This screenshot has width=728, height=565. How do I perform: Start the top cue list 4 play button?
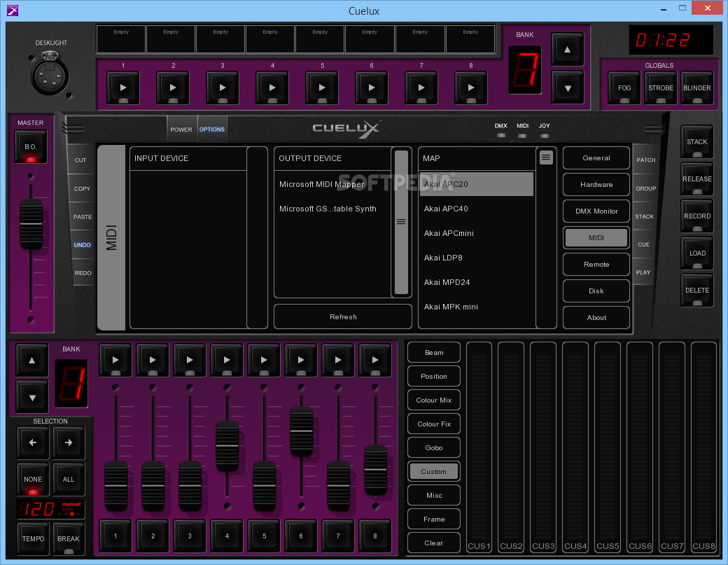point(272,88)
